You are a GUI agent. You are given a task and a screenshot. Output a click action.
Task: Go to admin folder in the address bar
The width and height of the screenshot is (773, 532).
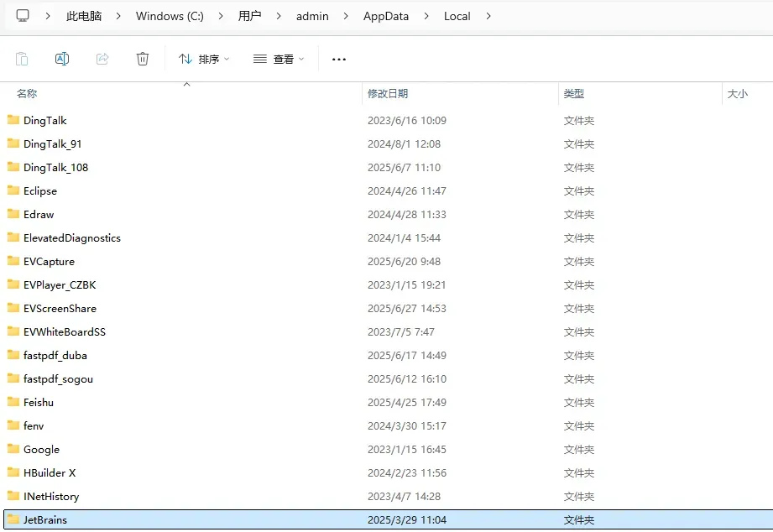pos(312,16)
